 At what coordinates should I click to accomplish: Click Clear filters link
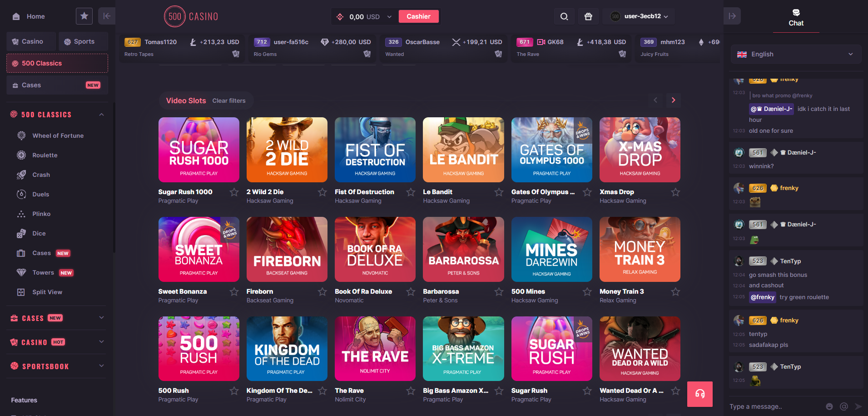click(x=229, y=100)
